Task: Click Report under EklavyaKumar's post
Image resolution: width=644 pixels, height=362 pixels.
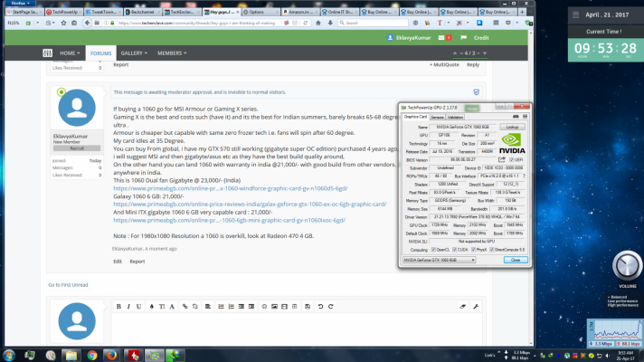Action: [x=137, y=262]
